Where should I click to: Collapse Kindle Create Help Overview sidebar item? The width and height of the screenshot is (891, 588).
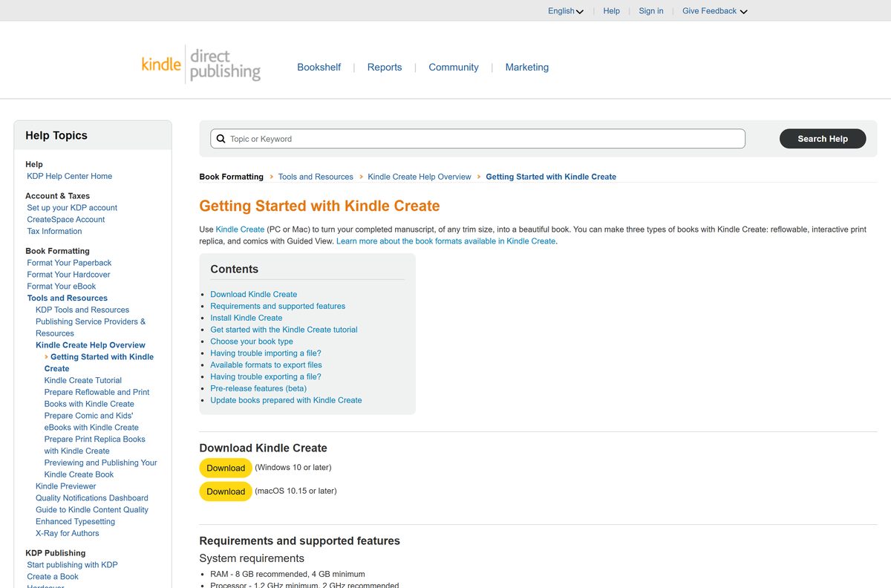click(91, 345)
